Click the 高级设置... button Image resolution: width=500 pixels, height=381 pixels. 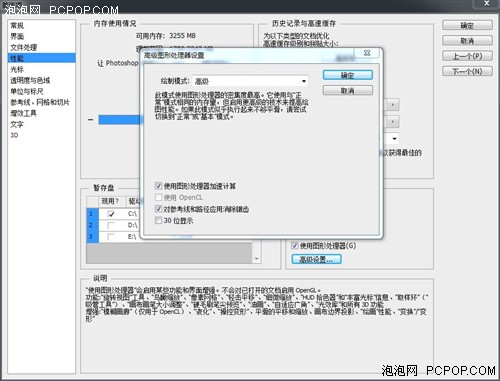coord(316,259)
